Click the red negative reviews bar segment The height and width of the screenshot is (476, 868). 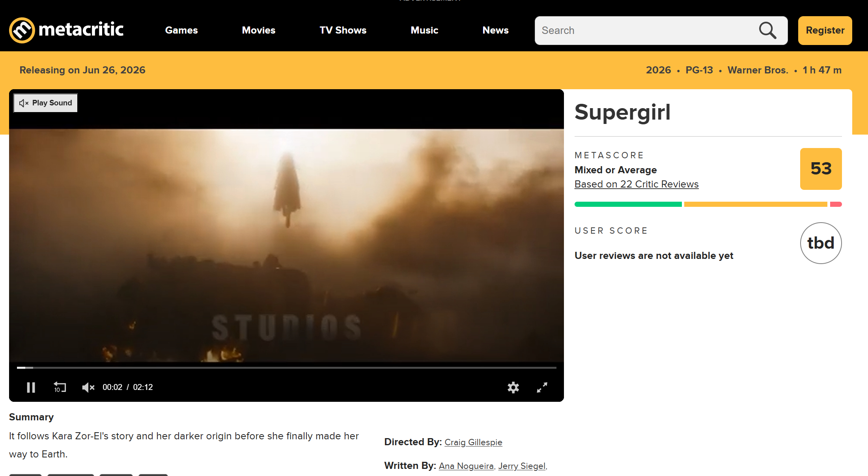tap(836, 204)
